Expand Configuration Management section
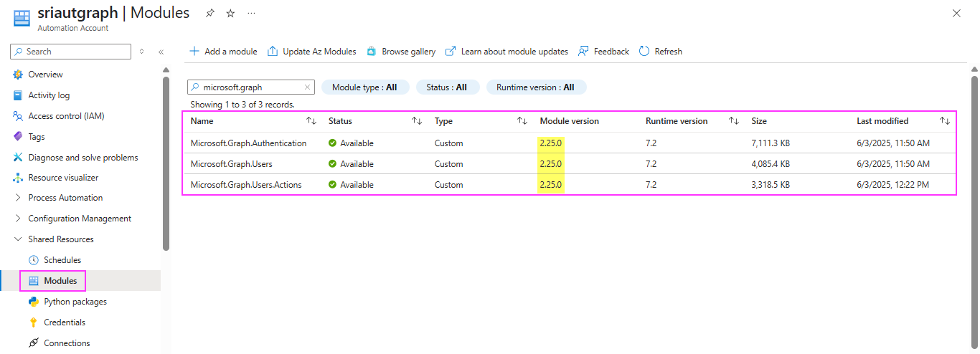Viewport: 980px width, 354px height. point(80,219)
